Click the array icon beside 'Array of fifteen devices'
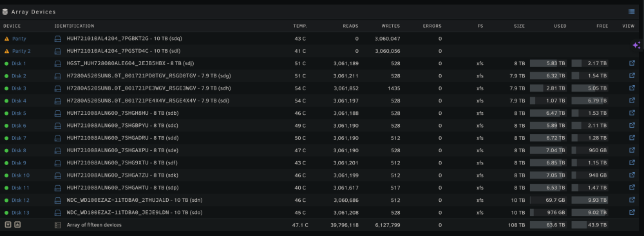 (58, 225)
